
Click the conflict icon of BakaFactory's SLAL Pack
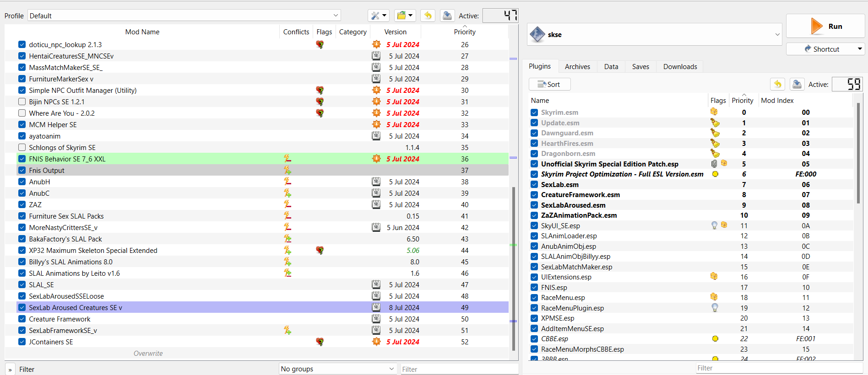click(x=288, y=239)
